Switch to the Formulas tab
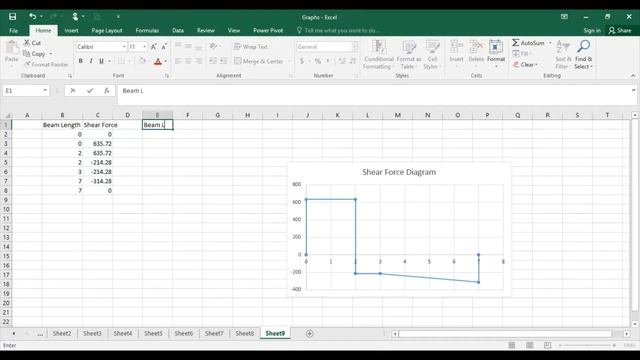 [147, 31]
